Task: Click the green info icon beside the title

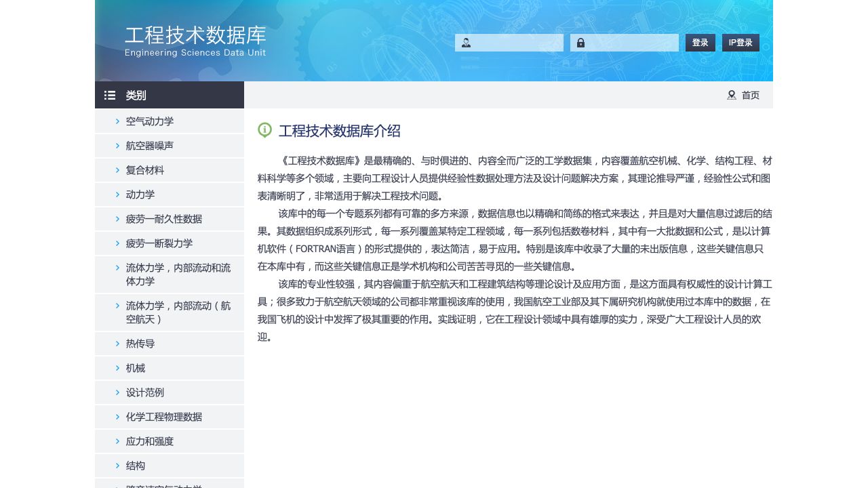Action: pyautogui.click(x=265, y=130)
